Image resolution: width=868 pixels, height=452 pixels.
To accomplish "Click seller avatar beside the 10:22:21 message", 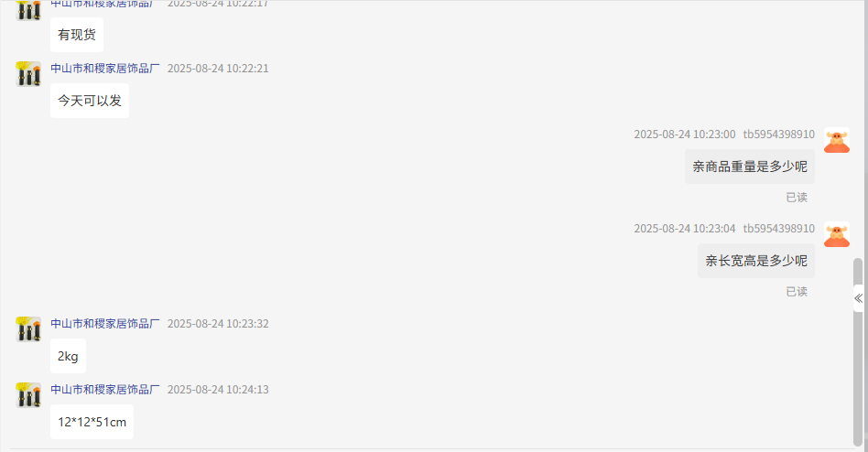I will click(x=28, y=74).
